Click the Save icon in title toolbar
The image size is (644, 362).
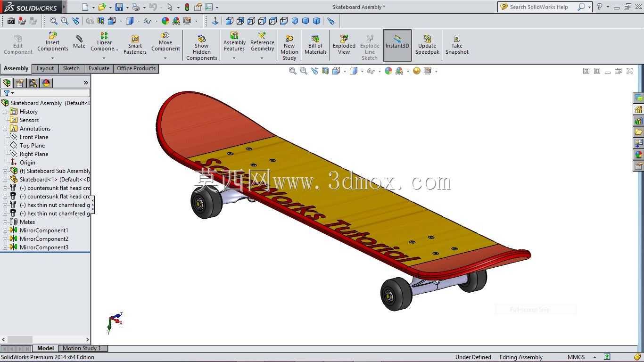119,7
